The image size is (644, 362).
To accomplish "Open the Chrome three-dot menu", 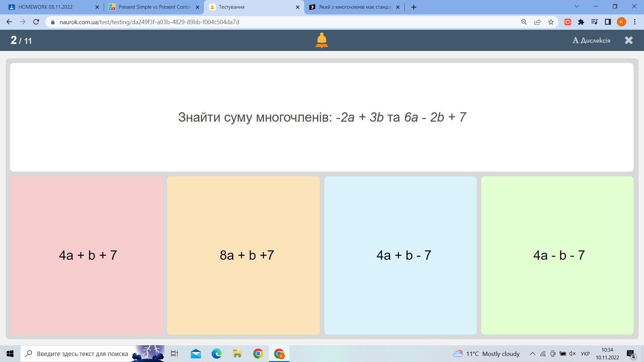I will (x=635, y=22).
